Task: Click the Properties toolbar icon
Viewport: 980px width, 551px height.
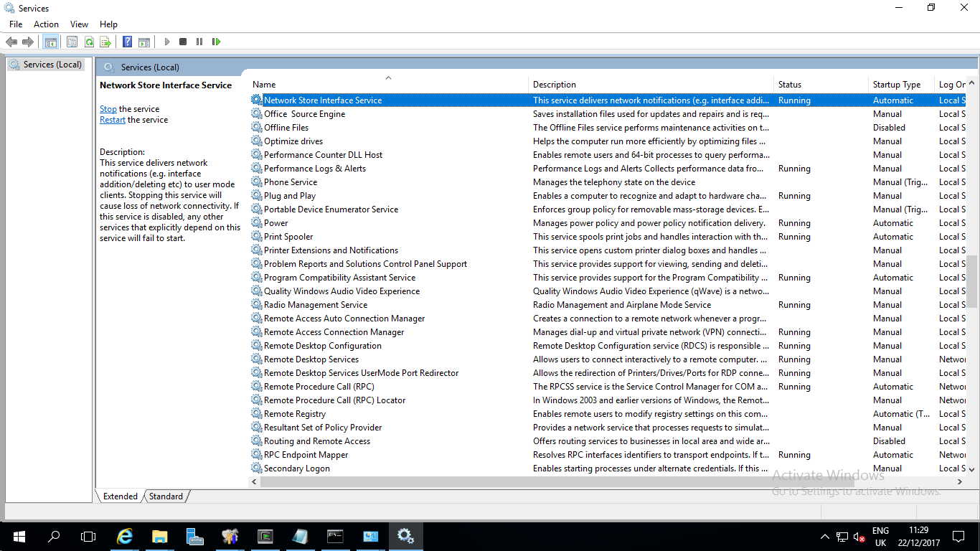Action: [x=72, y=42]
